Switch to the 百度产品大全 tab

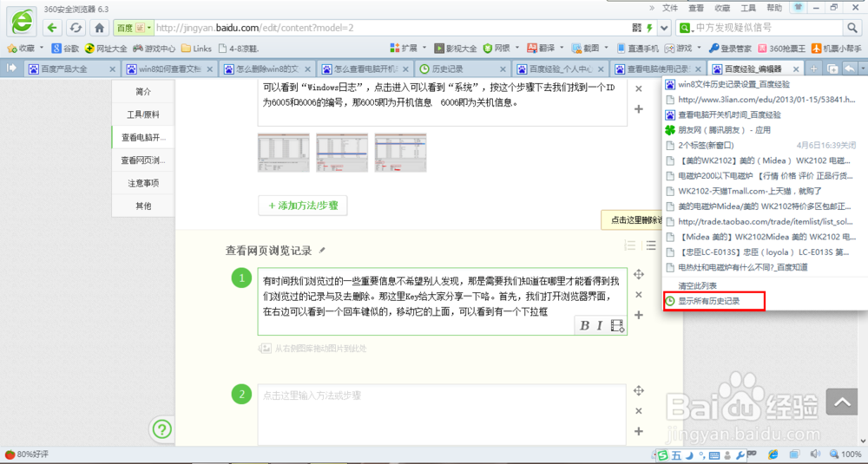point(72,69)
